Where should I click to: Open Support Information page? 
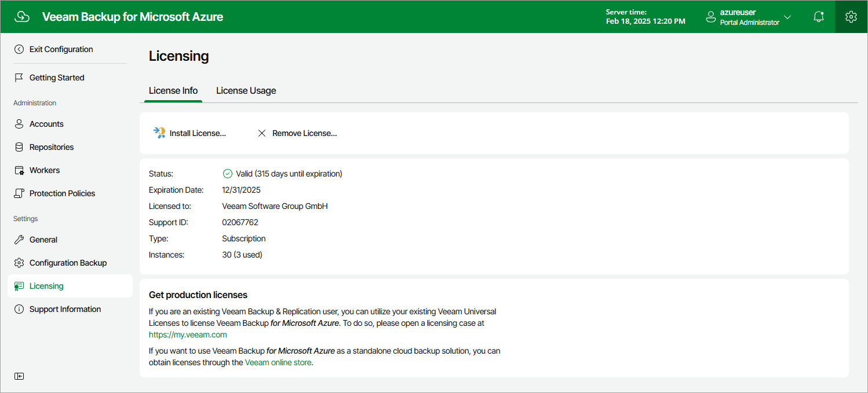[65, 309]
